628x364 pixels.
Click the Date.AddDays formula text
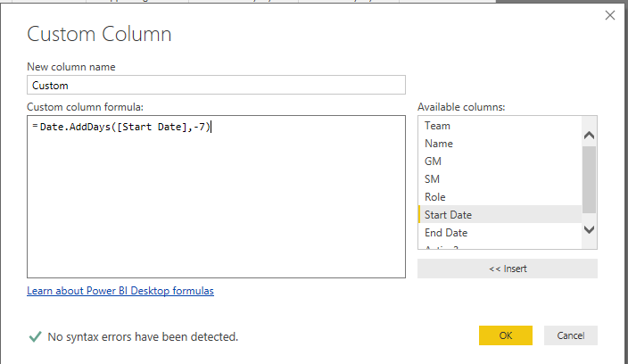[x=125, y=127]
